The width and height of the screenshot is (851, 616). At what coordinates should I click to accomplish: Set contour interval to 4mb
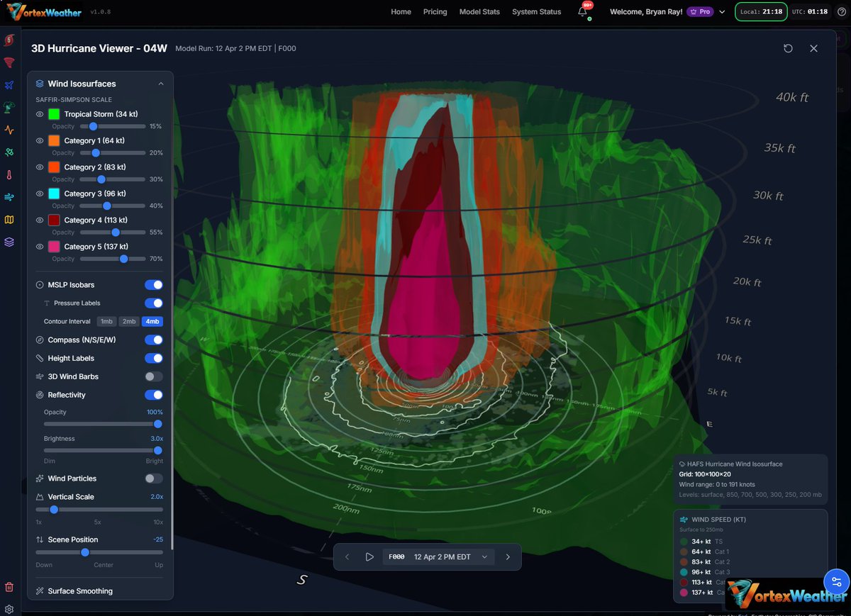(x=152, y=322)
